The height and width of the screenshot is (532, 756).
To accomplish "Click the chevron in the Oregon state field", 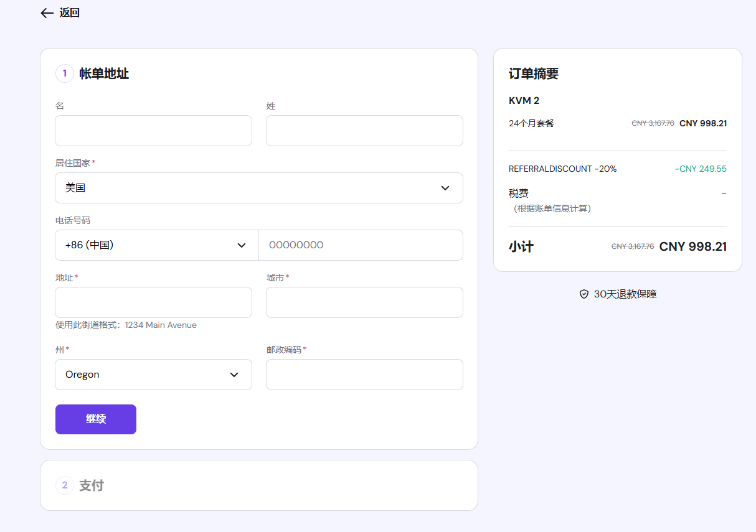I will tap(234, 375).
